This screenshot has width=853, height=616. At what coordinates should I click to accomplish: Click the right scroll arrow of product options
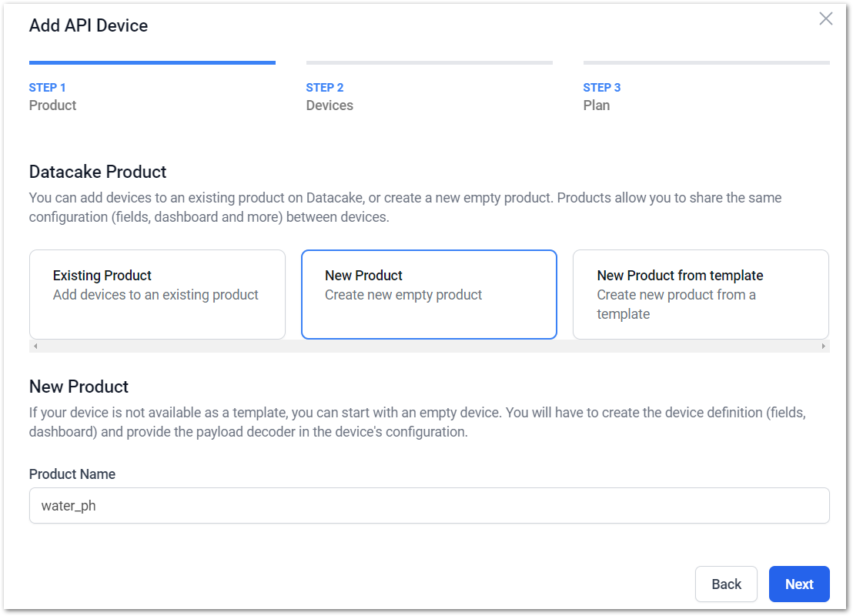823,346
